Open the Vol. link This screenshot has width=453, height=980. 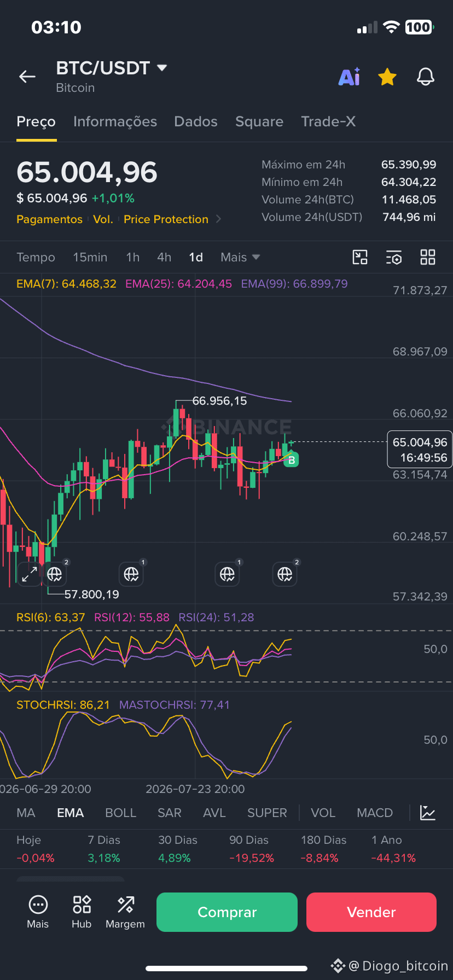[103, 219]
